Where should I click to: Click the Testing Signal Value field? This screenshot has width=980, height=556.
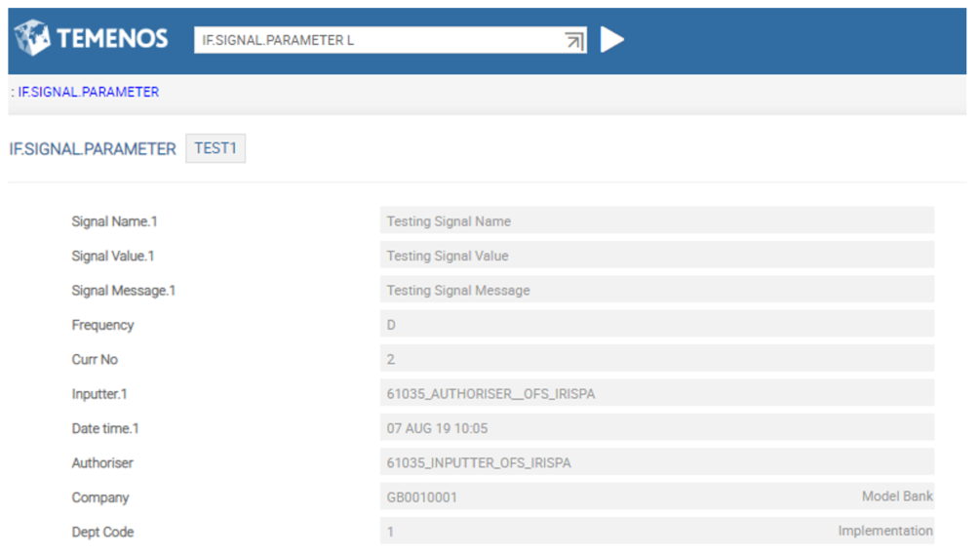656,256
